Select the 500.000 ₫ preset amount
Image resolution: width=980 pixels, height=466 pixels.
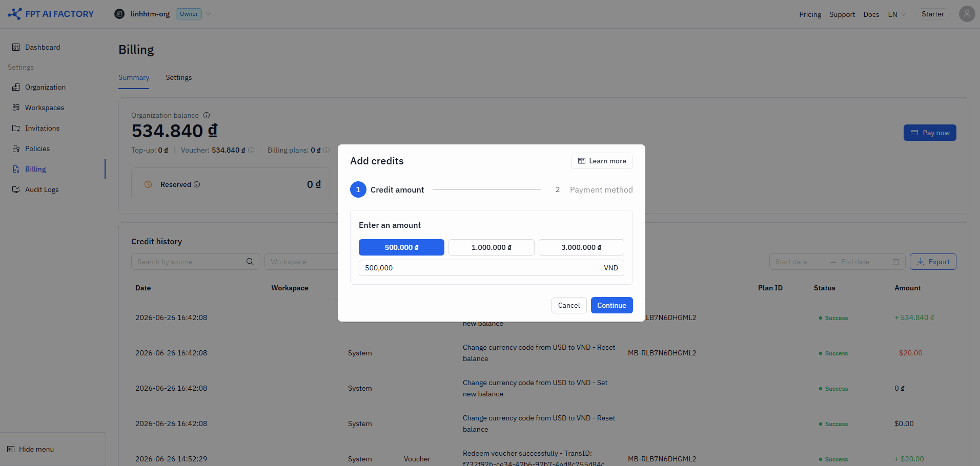(401, 247)
